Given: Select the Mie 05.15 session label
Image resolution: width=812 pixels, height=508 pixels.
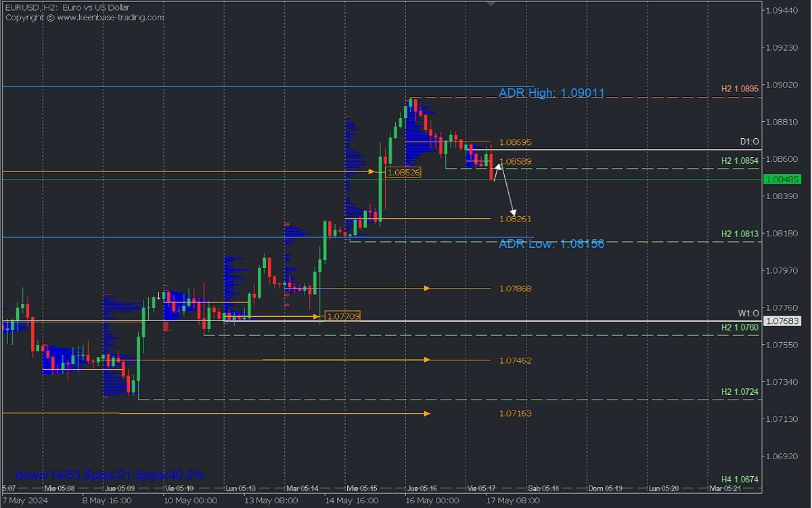Looking at the screenshot, I should pyautogui.click(x=361, y=488).
